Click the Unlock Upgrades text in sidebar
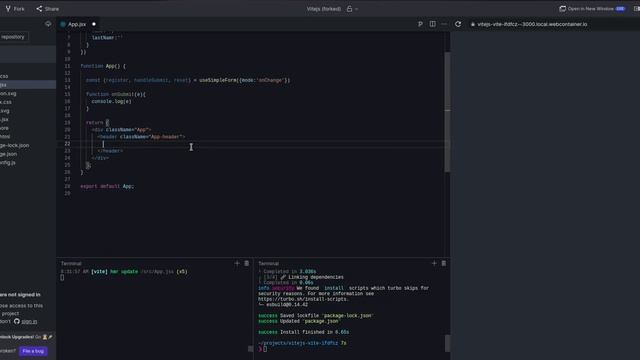Image resolution: width=640 pixels, height=360 pixels. tap(17, 337)
